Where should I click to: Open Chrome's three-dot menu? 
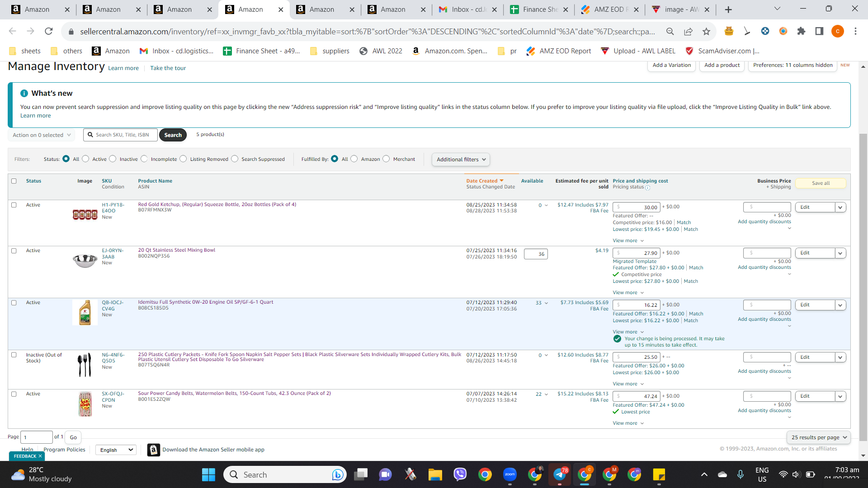[x=855, y=31]
